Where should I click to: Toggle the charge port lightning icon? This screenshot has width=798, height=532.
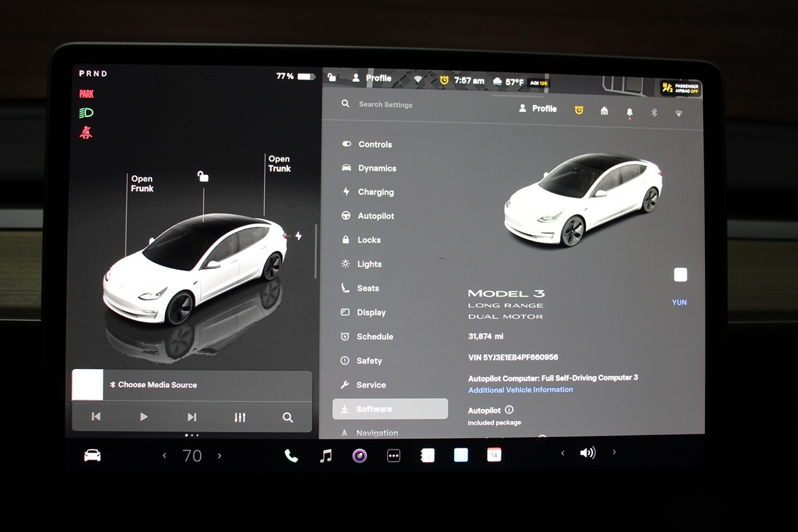pyautogui.click(x=298, y=235)
